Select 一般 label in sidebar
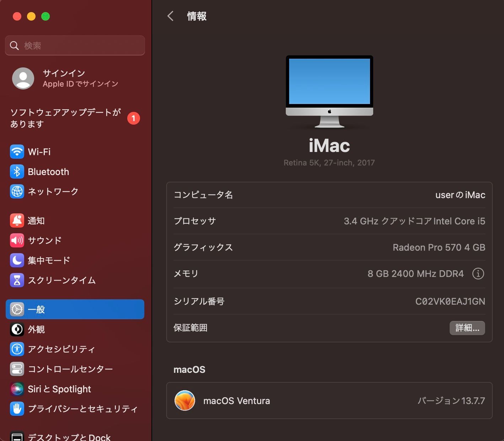The height and width of the screenshot is (441, 504). [36, 309]
